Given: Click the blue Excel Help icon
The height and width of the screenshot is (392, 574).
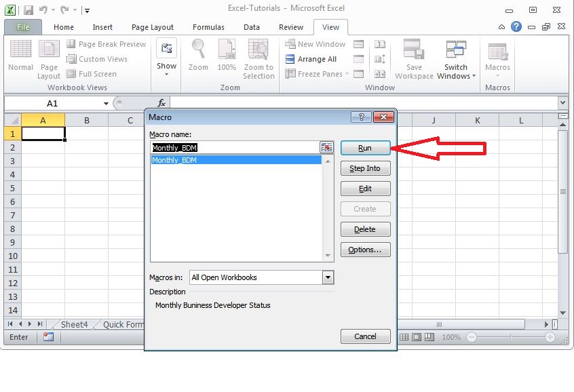Looking at the screenshot, I should (x=516, y=26).
